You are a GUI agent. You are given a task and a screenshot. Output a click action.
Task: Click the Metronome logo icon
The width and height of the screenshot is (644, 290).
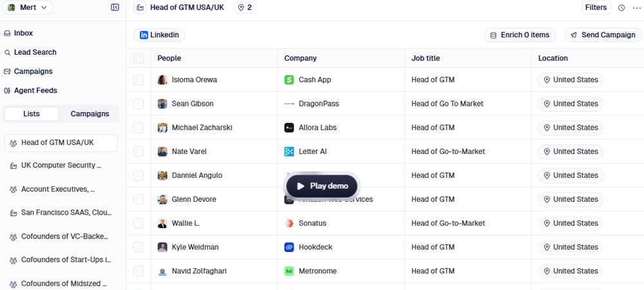point(289,271)
